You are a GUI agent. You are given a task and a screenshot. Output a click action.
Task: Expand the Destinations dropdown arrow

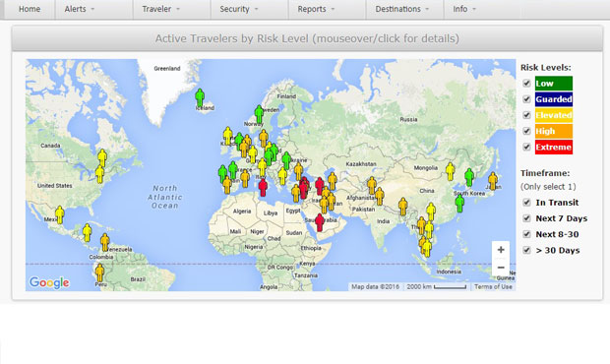pos(427,9)
